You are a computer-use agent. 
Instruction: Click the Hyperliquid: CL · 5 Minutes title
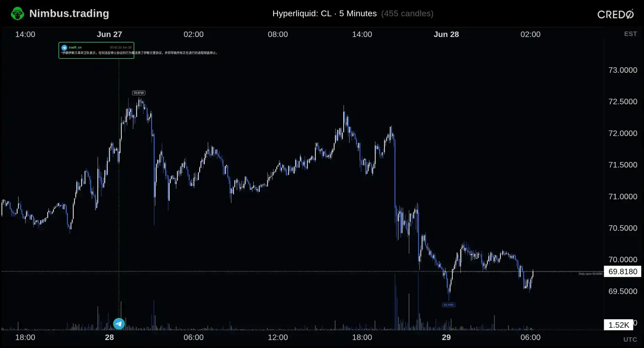pyautogui.click(x=324, y=13)
